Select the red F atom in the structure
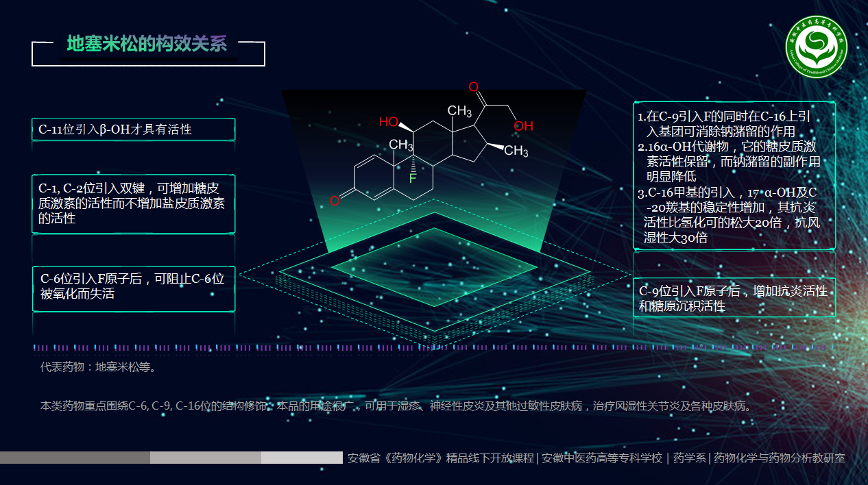The image size is (868, 485). pos(412,177)
